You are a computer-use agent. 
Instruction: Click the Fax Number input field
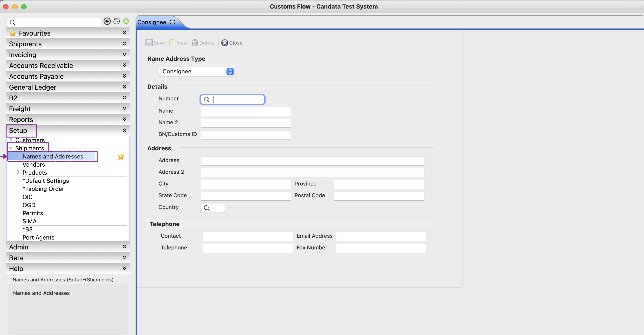click(381, 248)
